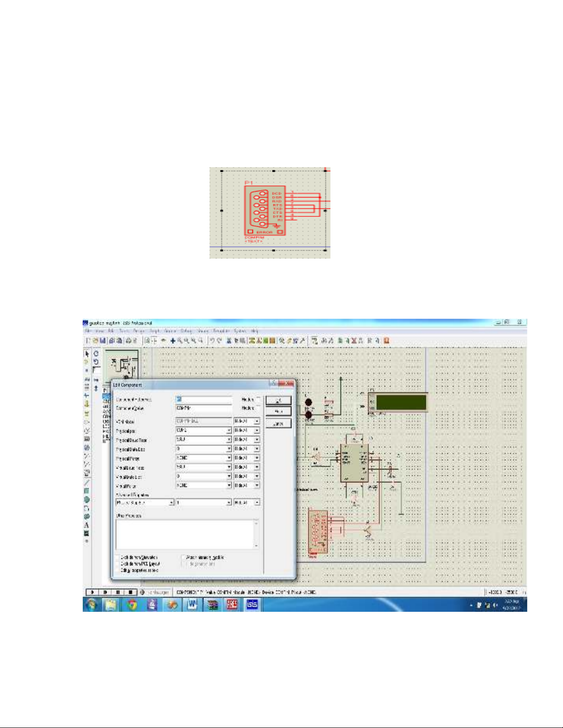
Task: Open the File menu
Action: coord(88,331)
